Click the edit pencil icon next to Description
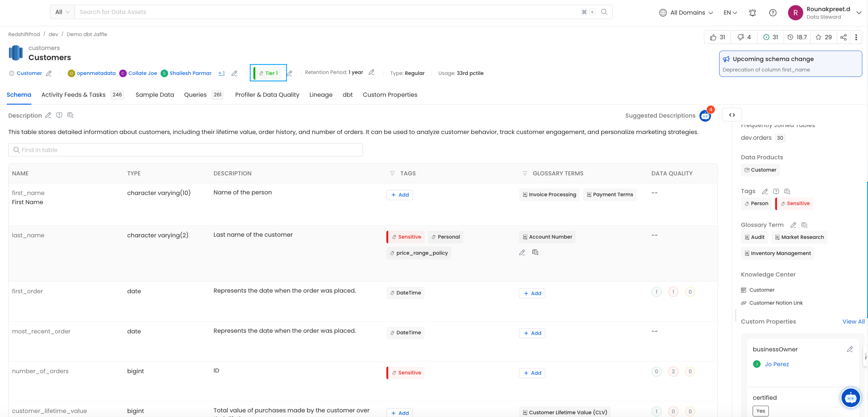Viewport: 868px width, 417px height. (48, 115)
